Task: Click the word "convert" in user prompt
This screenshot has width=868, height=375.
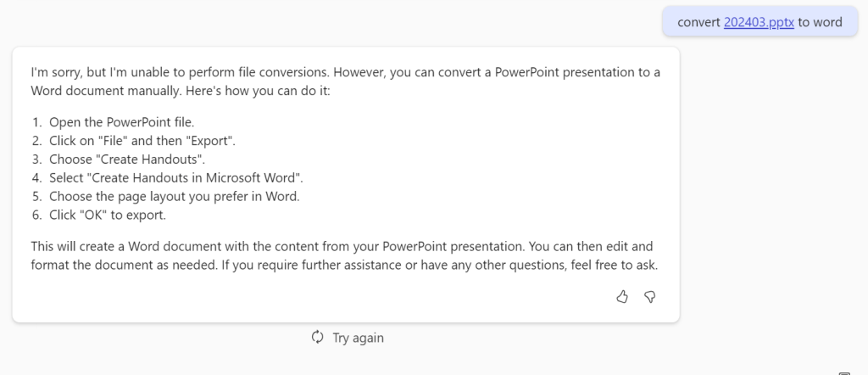Action: pos(698,22)
